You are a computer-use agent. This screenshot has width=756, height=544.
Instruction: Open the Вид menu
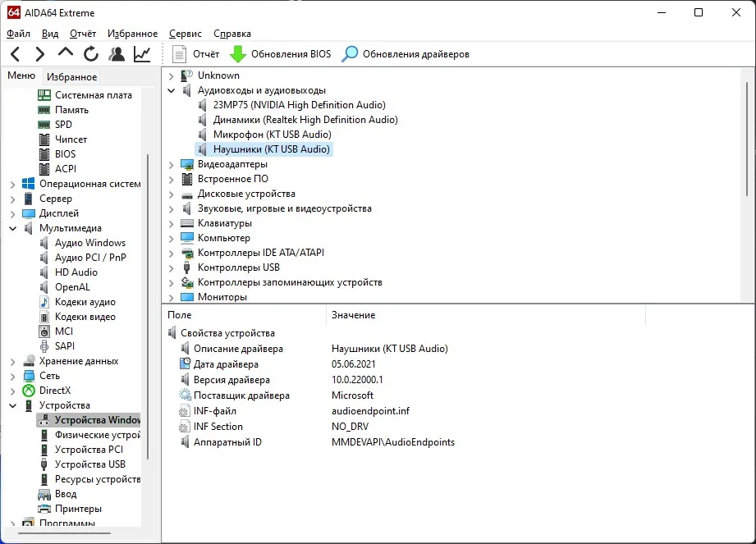pos(49,34)
